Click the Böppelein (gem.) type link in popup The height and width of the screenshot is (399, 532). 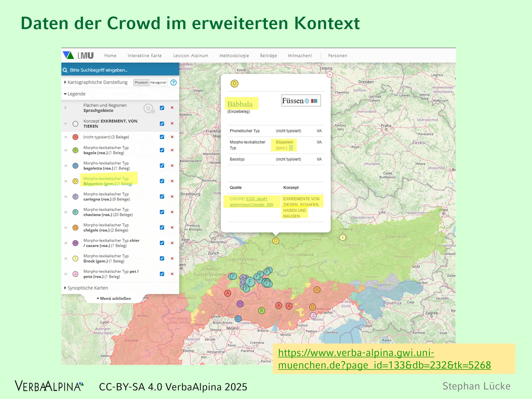pyautogui.click(x=284, y=145)
